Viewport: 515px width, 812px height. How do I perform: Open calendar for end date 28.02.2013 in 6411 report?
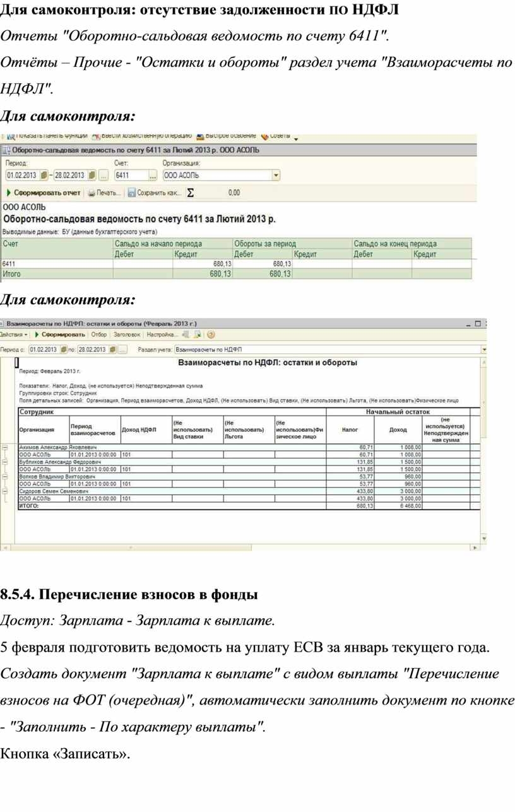click(92, 175)
